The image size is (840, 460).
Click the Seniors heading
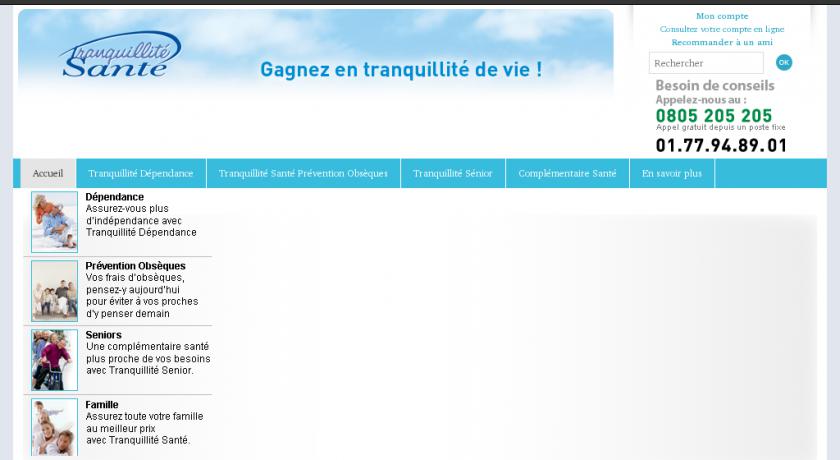pos(103,335)
